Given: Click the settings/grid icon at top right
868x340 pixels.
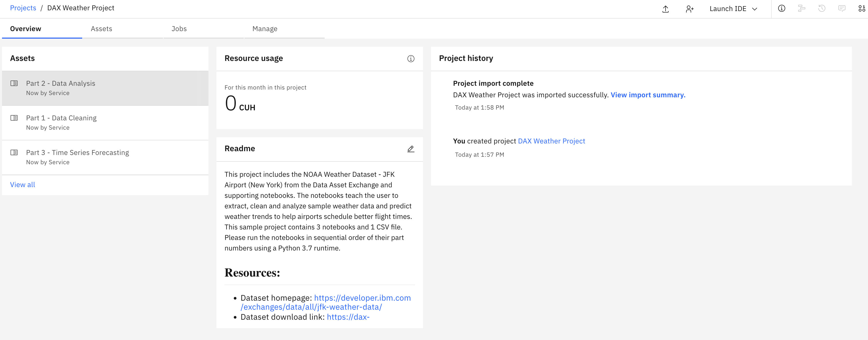Looking at the screenshot, I should click(861, 8).
